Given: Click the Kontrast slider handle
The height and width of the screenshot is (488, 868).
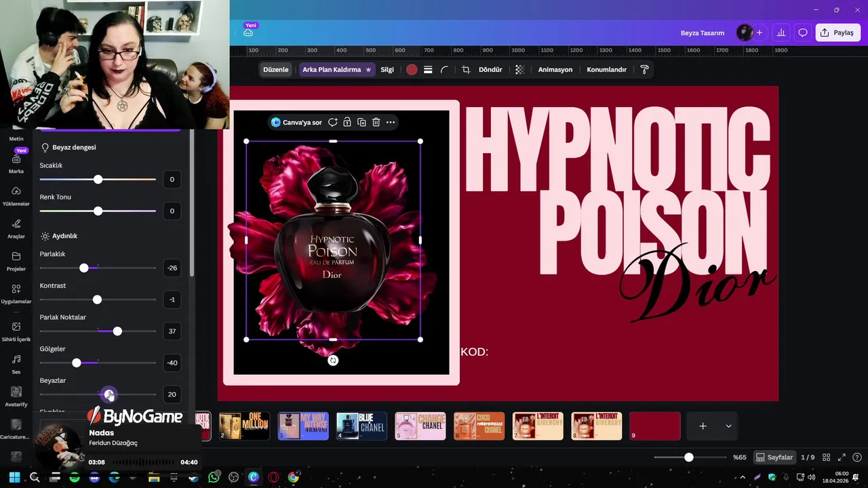Looking at the screenshot, I should (97, 300).
